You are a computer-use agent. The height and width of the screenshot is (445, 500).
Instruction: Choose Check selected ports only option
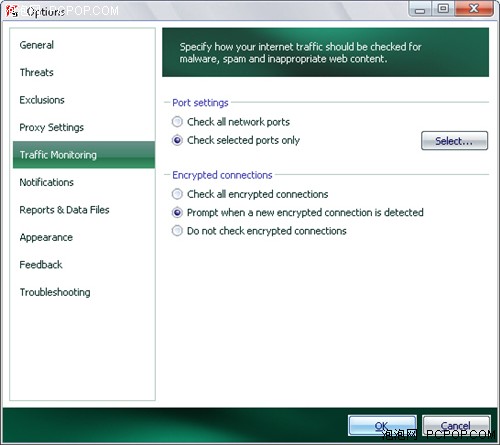pos(177,140)
